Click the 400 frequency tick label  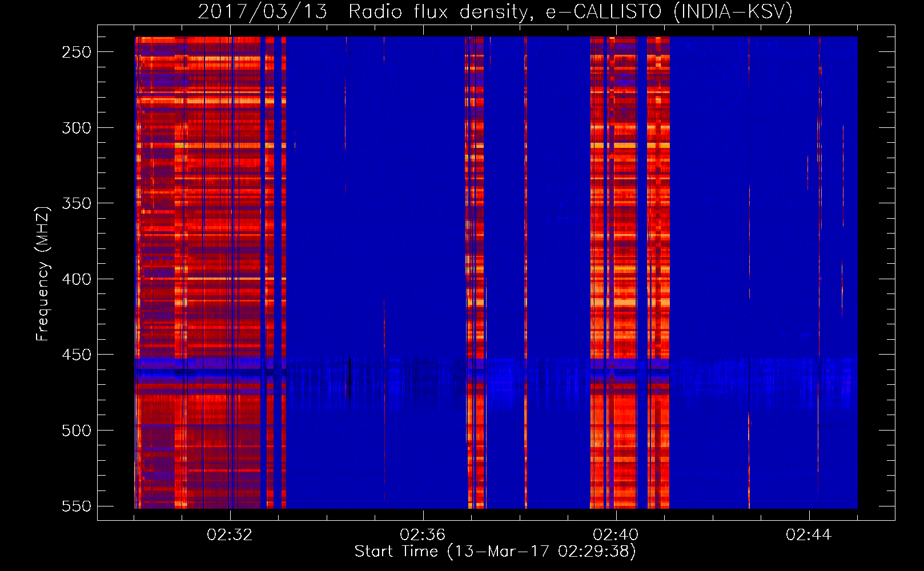(77, 279)
